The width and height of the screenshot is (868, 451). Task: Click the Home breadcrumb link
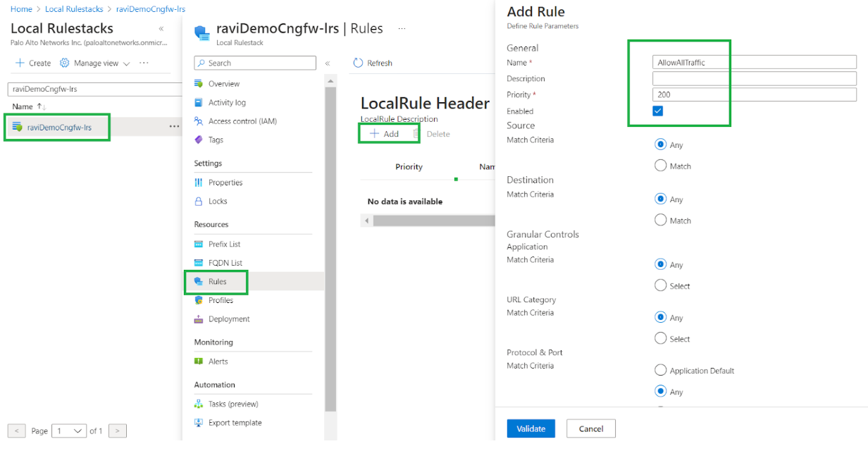[21, 9]
